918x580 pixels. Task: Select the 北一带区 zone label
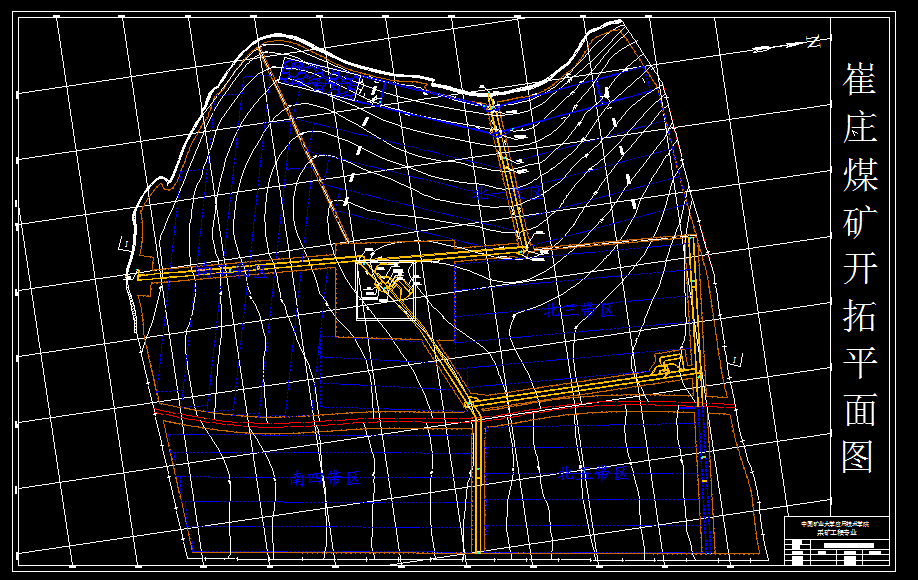click(x=507, y=193)
